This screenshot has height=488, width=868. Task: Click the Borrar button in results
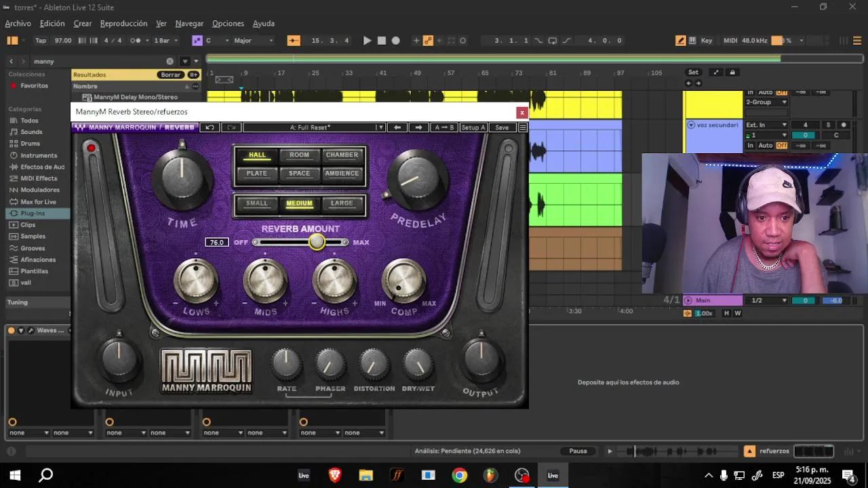[171, 75]
